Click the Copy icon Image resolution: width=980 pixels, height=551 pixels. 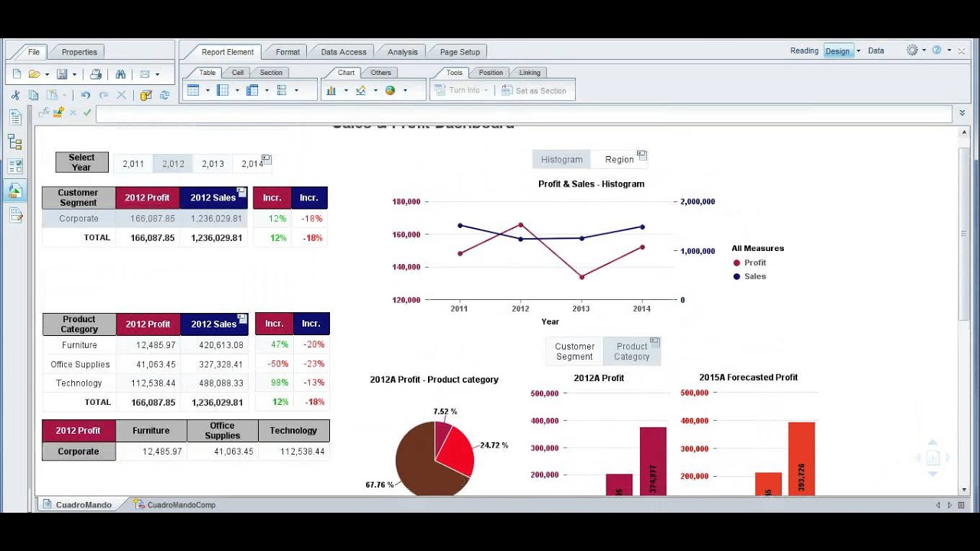34,95
